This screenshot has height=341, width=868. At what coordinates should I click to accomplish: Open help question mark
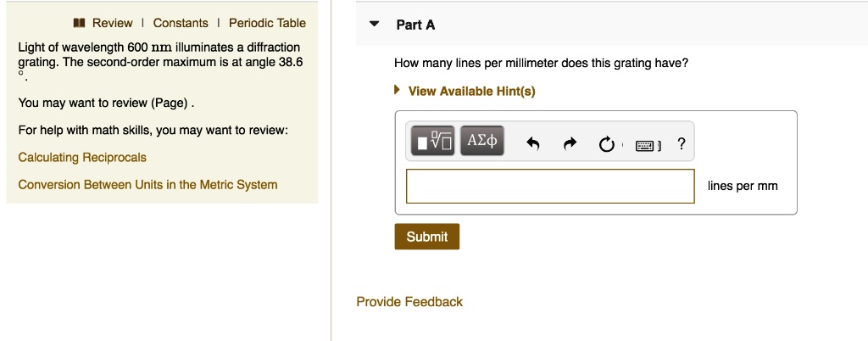coord(681,144)
